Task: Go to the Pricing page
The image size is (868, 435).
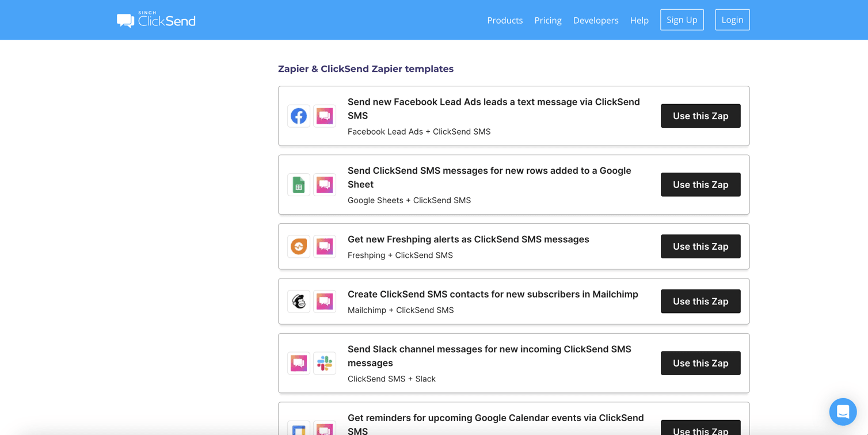Action: (x=548, y=20)
